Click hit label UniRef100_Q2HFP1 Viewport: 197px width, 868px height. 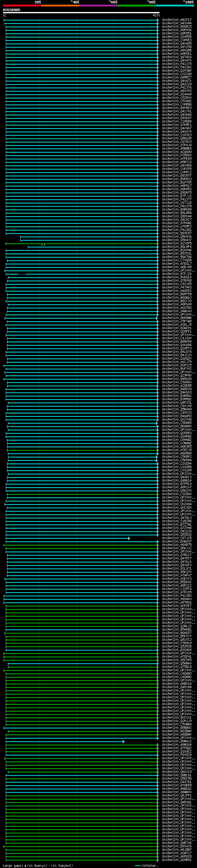click(x=176, y=331)
